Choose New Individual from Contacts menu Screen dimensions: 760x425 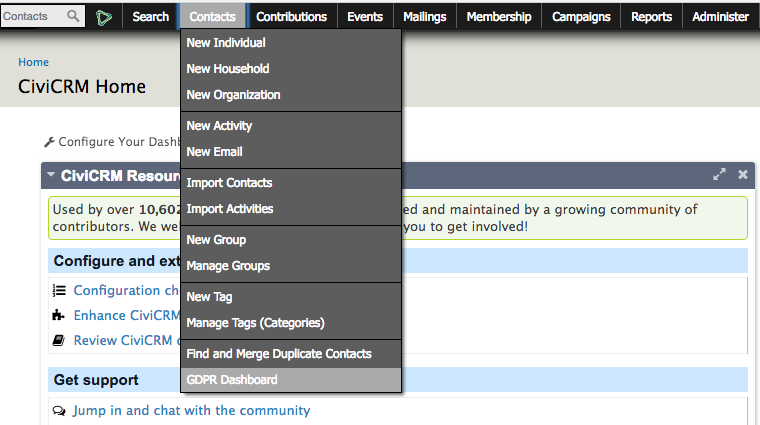point(291,43)
